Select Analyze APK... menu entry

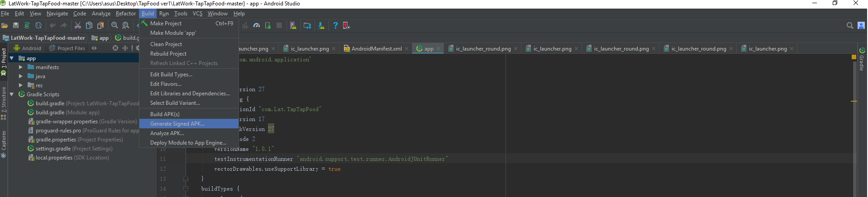189,133
